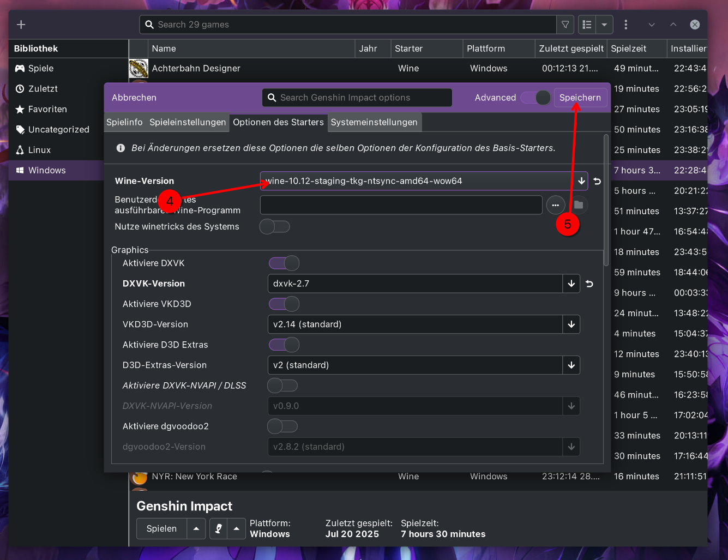The width and height of the screenshot is (728, 560).
Task: Click the magnifier icon in main search bar
Action: pyautogui.click(x=149, y=25)
